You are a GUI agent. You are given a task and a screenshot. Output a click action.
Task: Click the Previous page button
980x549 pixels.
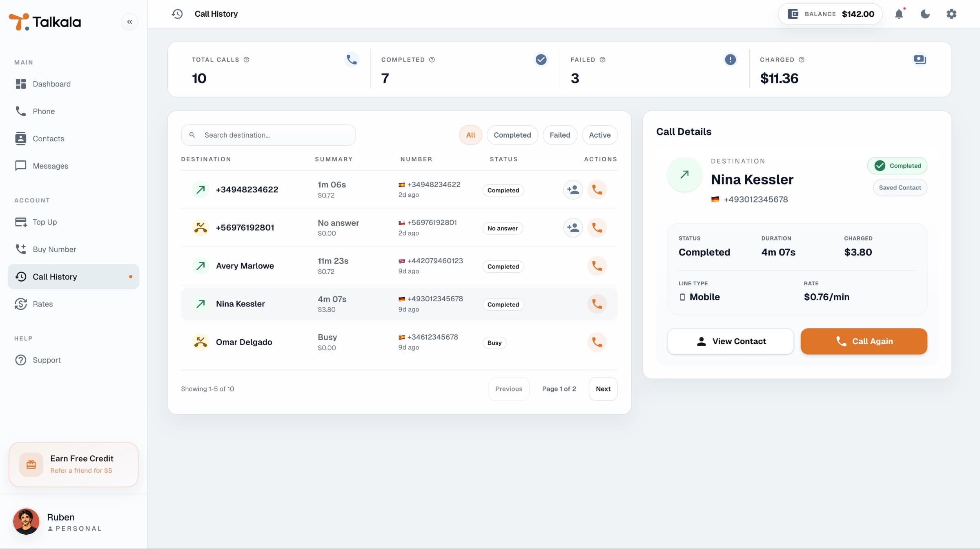[x=509, y=389]
